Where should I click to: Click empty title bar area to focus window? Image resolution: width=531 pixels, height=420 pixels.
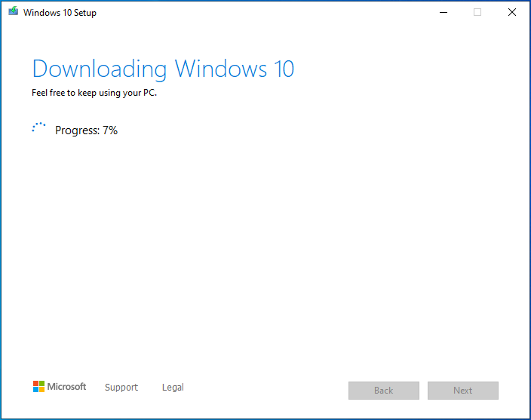tap(264, 13)
